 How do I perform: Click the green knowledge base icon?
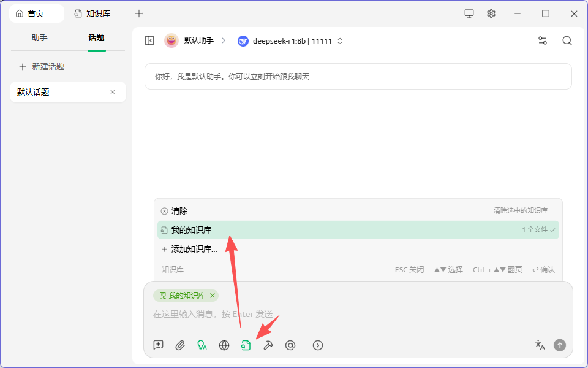[246, 345]
